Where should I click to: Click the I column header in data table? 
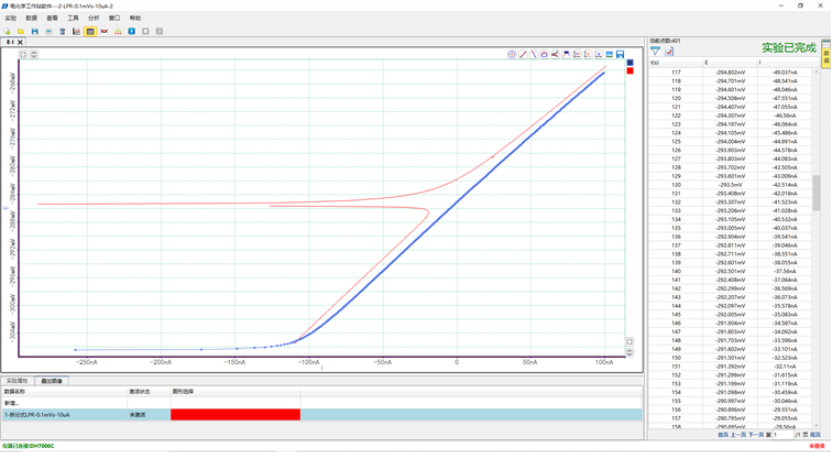(x=784, y=63)
